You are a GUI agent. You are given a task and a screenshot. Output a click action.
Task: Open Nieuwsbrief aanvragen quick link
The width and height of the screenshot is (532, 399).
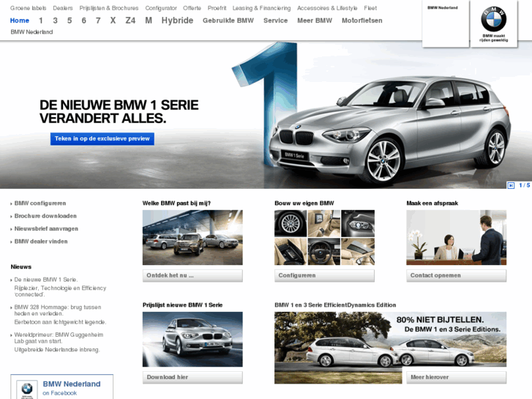pyautogui.click(x=46, y=229)
